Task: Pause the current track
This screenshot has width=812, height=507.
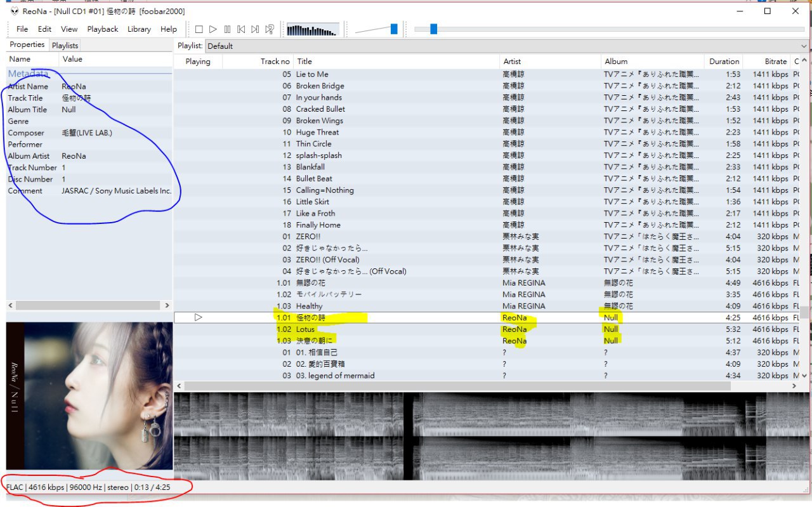Action: 227,29
